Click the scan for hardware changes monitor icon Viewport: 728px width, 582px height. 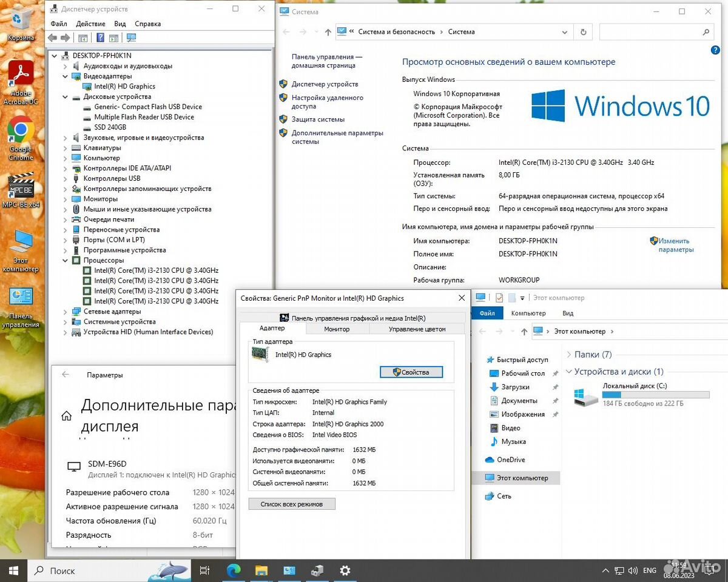pos(131,38)
